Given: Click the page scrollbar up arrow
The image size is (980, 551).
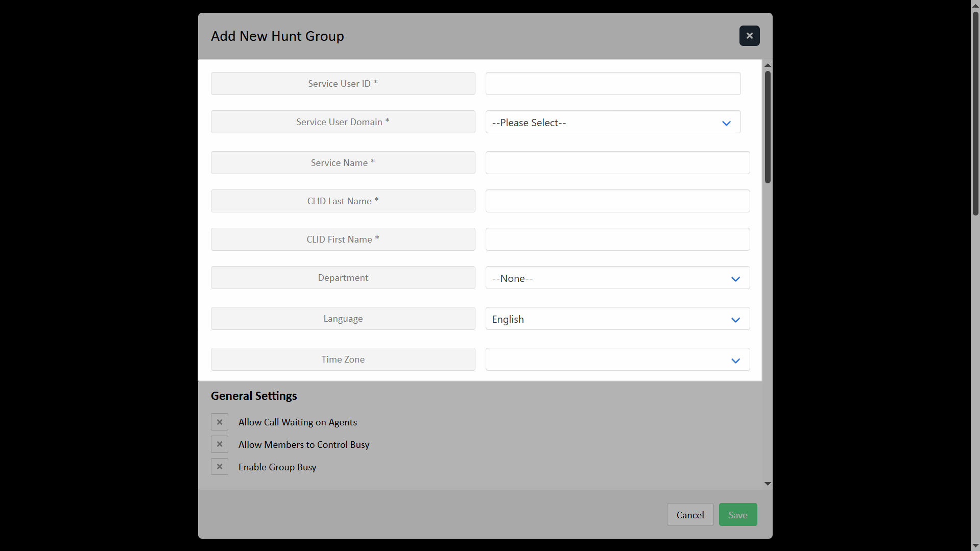Looking at the screenshot, I should 975,5.
